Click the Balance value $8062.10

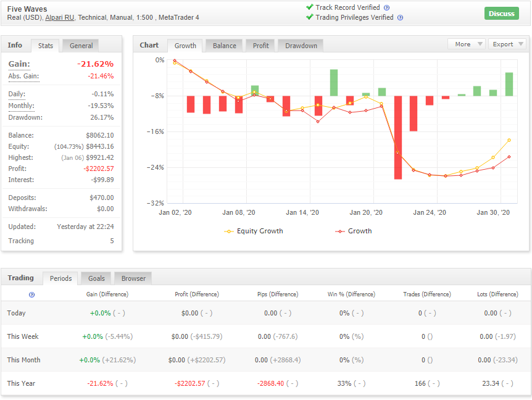click(x=100, y=135)
